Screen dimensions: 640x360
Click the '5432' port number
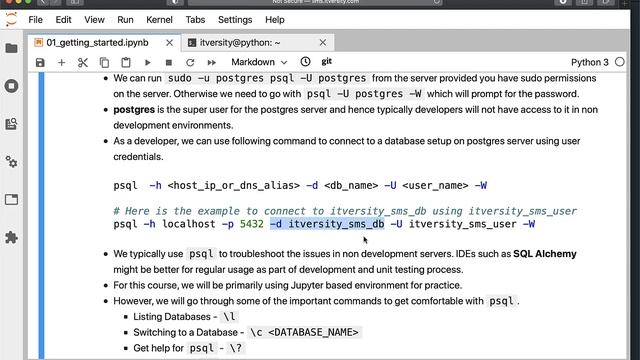pyautogui.click(x=251, y=224)
